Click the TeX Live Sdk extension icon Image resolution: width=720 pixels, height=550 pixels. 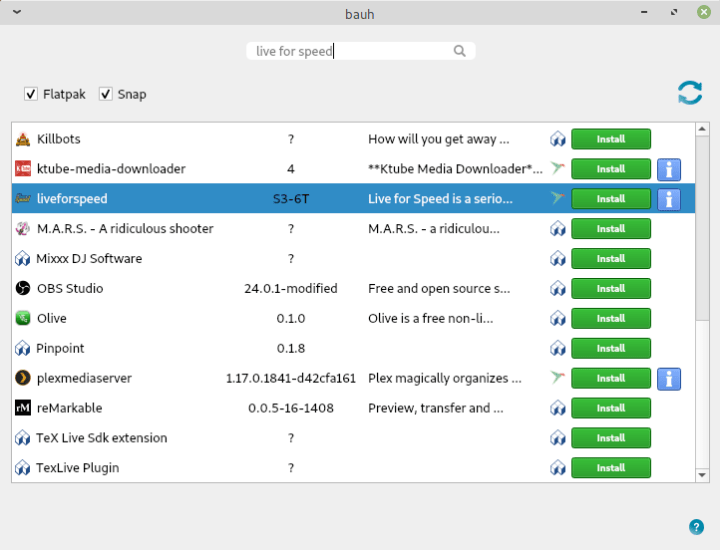[22, 438]
